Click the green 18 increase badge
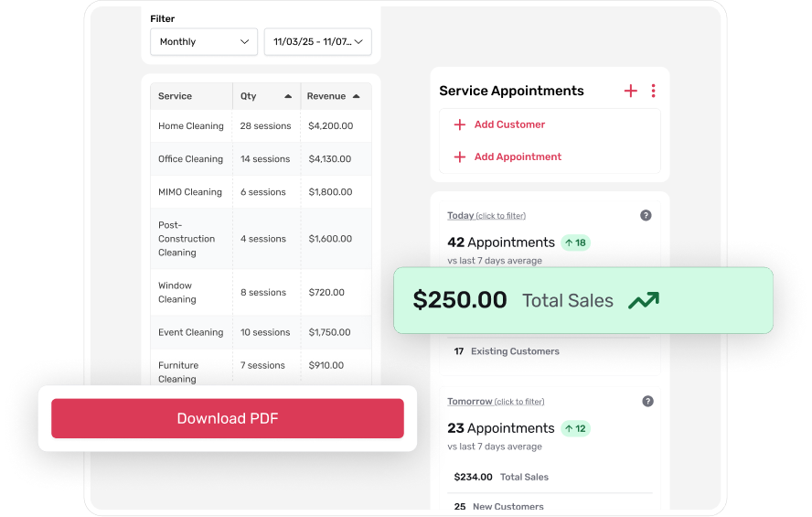 pos(575,242)
